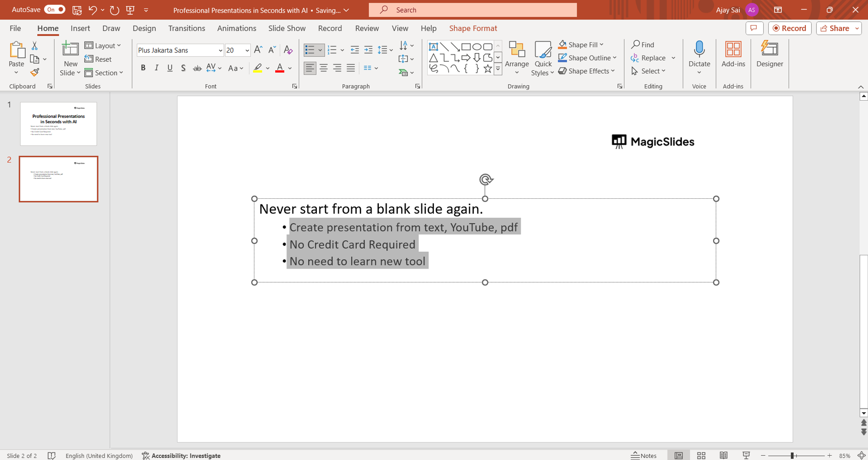Click the Dictate microphone icon
Viewport: 868px width, 460px height.
(x=699, y=49)
